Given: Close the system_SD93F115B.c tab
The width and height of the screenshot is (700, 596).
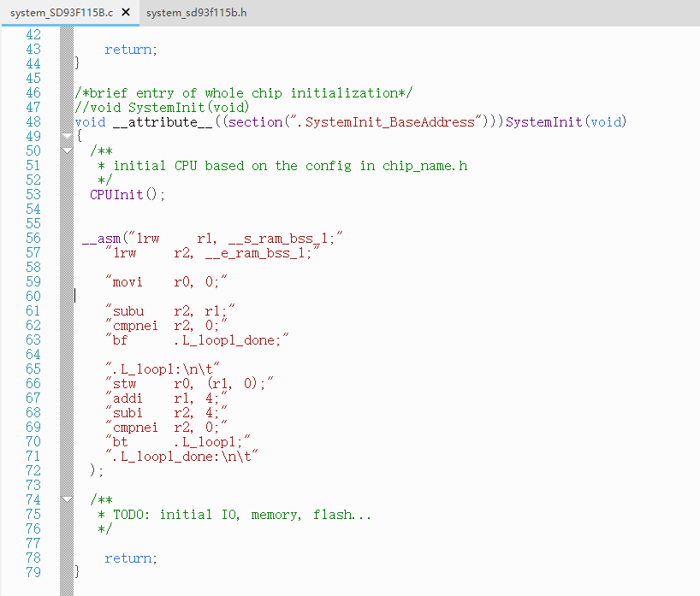Looking at the screenshot, I should click(x=126, y=12).
